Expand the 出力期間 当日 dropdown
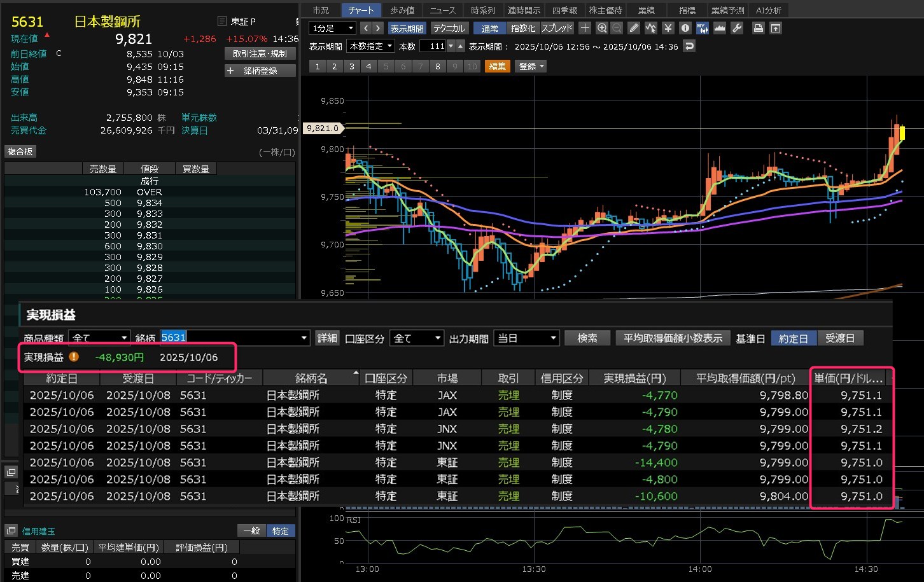The width and height of the screenshot is (924, 582). [x=526, y=338]
